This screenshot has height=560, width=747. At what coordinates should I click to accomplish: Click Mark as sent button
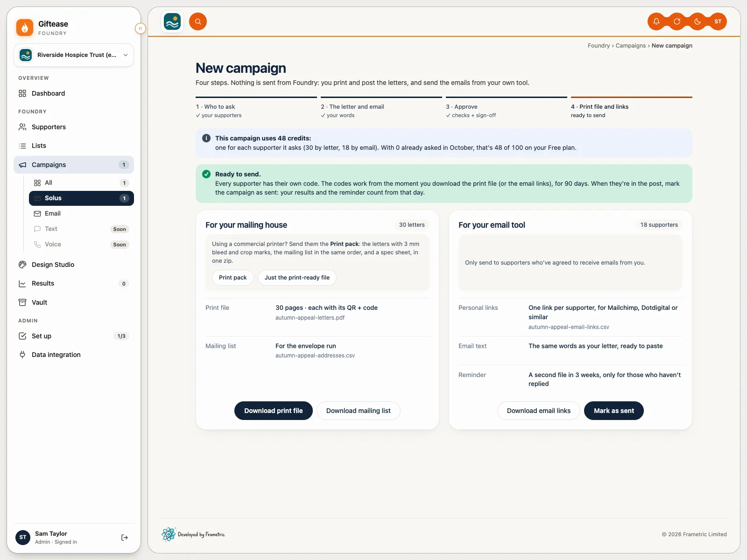click(613, 411)
